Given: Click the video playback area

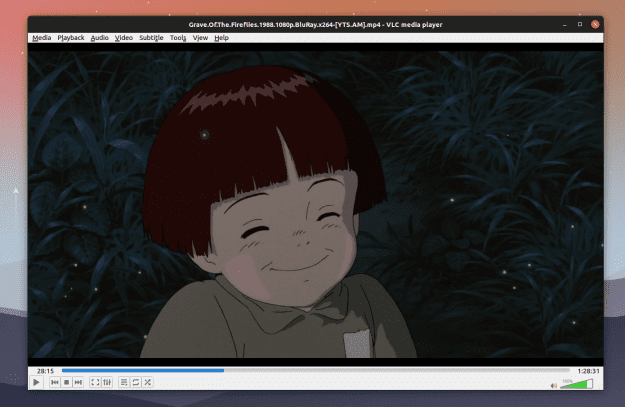Looking at the screenshot, I should [316, 204].
